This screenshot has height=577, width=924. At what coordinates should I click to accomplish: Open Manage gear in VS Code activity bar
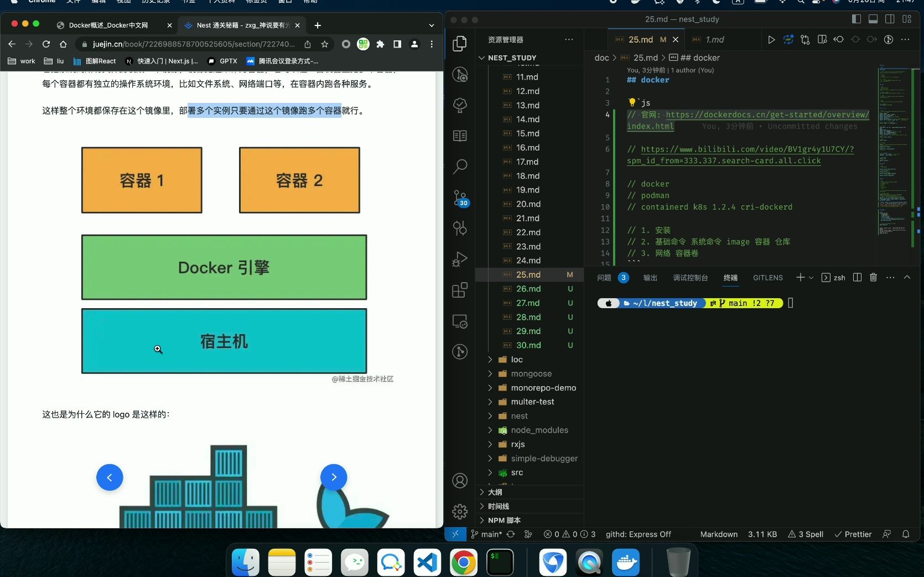click(460, 511)
